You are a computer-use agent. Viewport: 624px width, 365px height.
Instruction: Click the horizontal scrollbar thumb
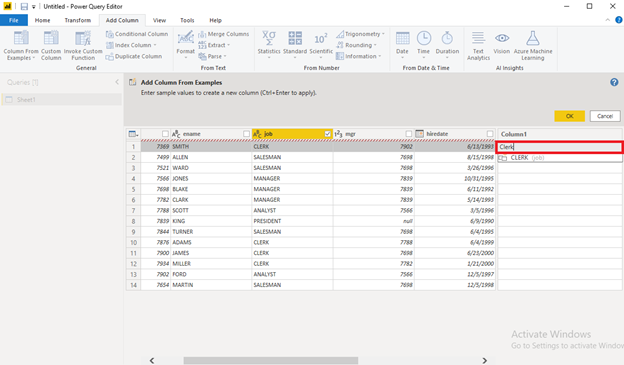coord(271,361)
